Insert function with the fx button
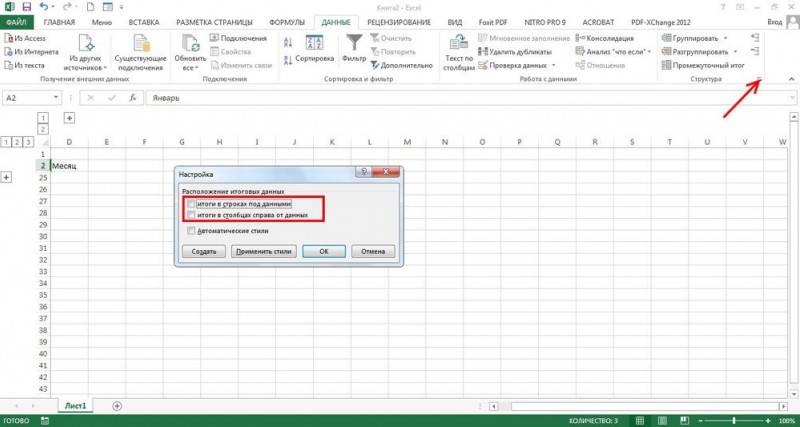Viewport: 800px width, 427px height. 133,98
